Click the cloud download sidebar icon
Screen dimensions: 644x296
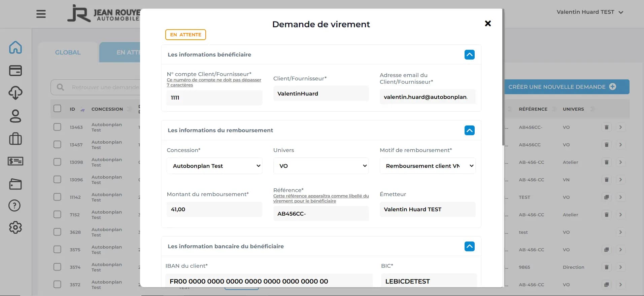pyautogui.click(x=15, y=93)
